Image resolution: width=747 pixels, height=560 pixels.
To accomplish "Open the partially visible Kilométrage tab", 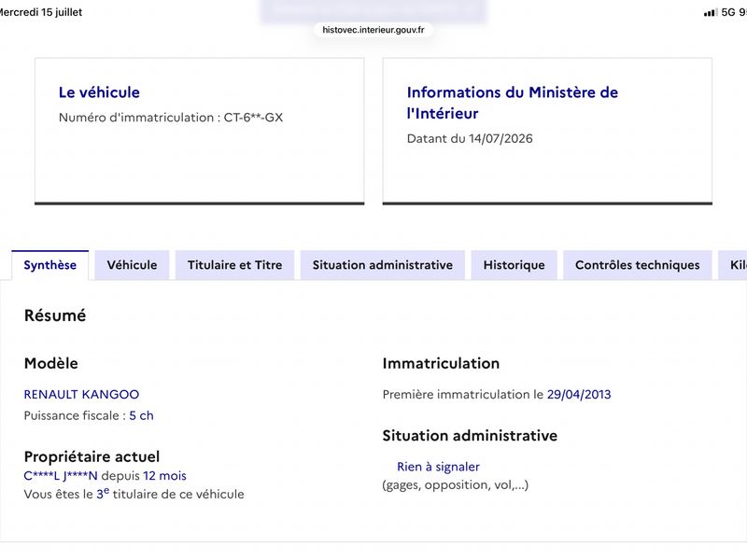I will tap(734, 265).
